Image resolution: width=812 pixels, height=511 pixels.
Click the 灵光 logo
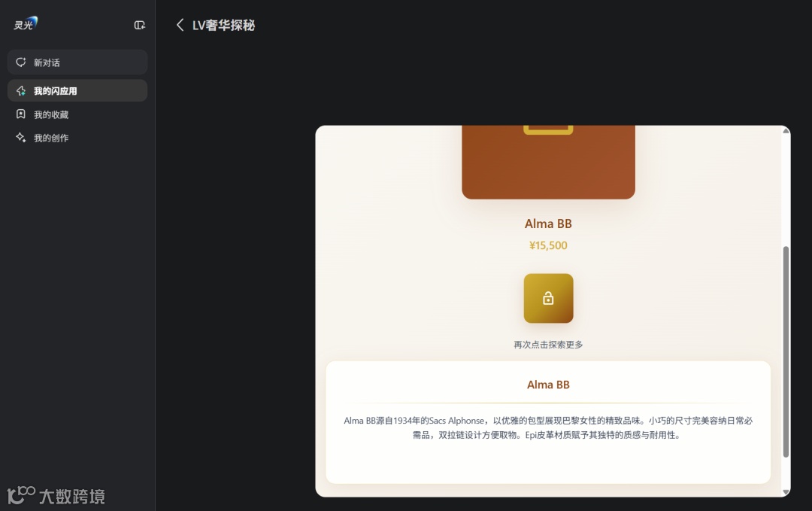26,24
